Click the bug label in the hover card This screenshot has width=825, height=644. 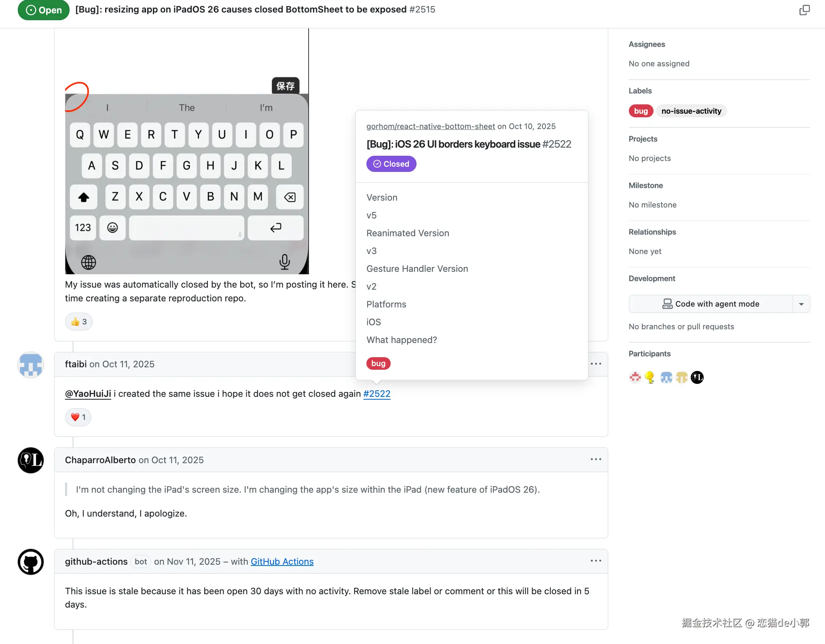[x=378, y=363]
